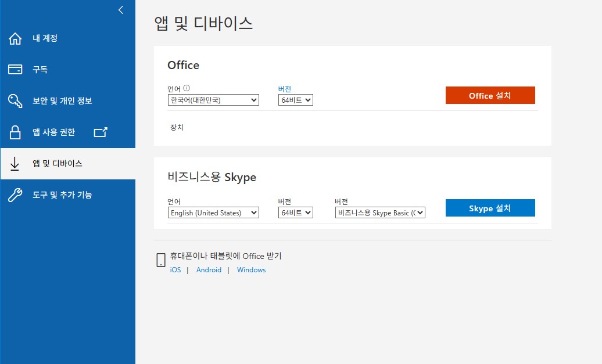Image resolution: width=602 pixels, height=364 pixels.
Task: Open the Android download link
Action: [x=209, y=270]
